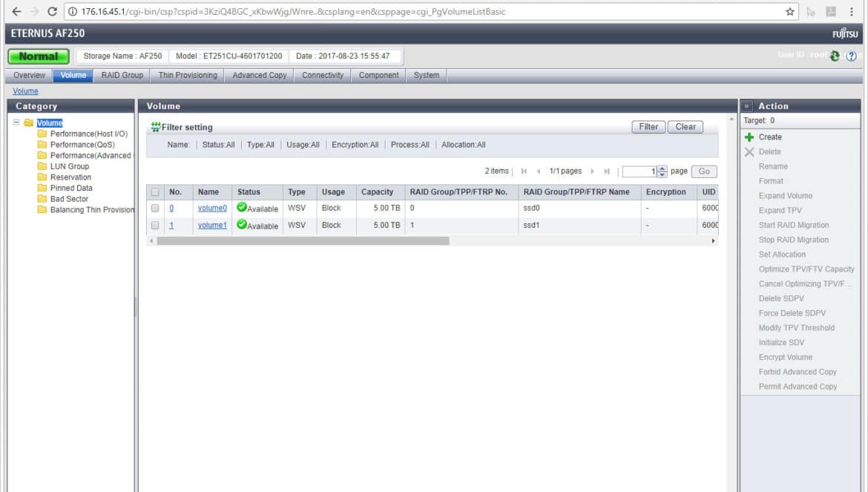Open the Component tab
The image size is (868, 492).
[x=378, y=75]
